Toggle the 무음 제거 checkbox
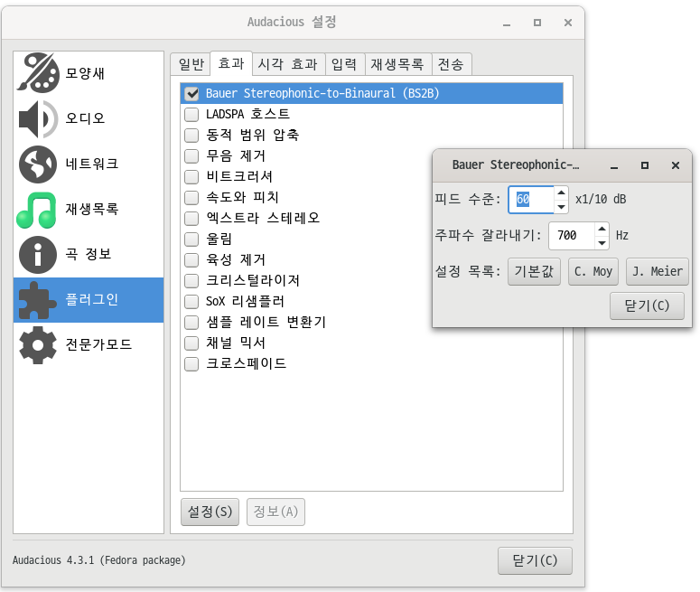700x592 pixels. [x=191, y=156]
